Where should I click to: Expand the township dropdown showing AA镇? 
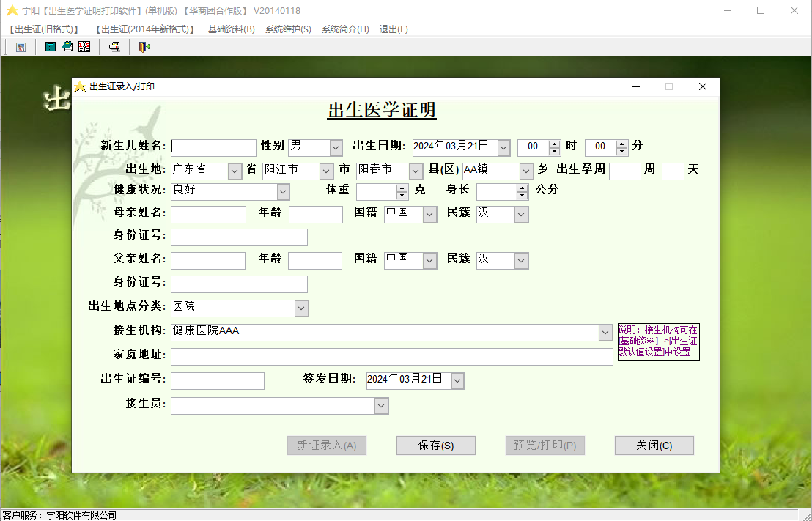click(526, 171)
